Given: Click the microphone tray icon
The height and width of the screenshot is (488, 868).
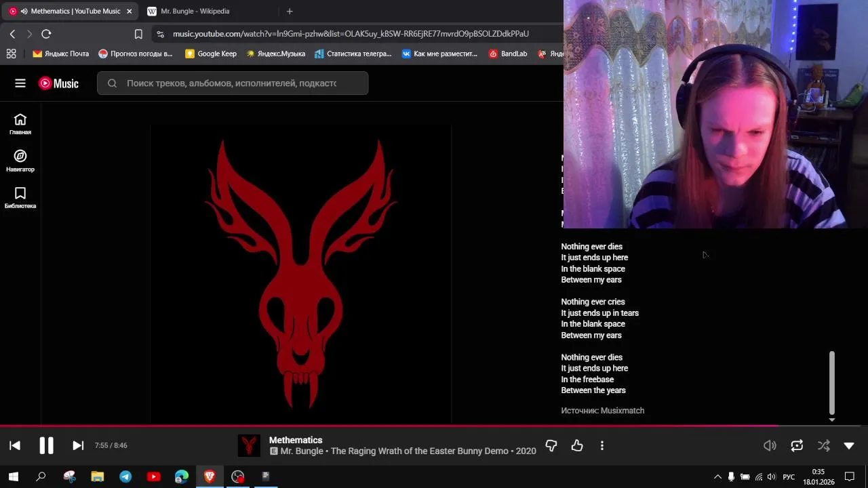Looking at the screenshot, I should pos(731,476).
